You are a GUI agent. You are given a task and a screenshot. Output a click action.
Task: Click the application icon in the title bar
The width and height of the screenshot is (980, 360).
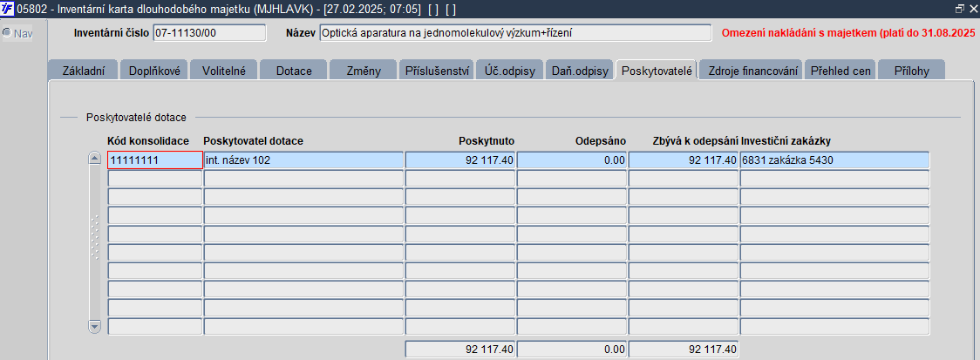[x=8, y=8]
